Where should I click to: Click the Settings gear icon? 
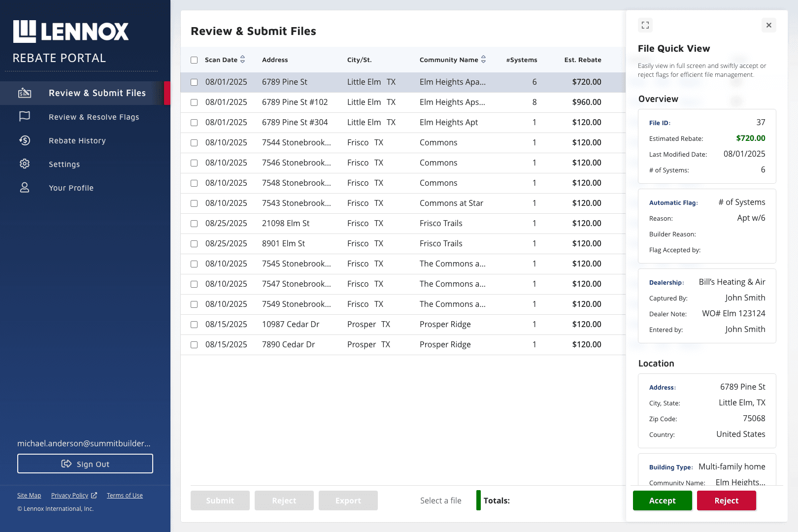[25, 164]
